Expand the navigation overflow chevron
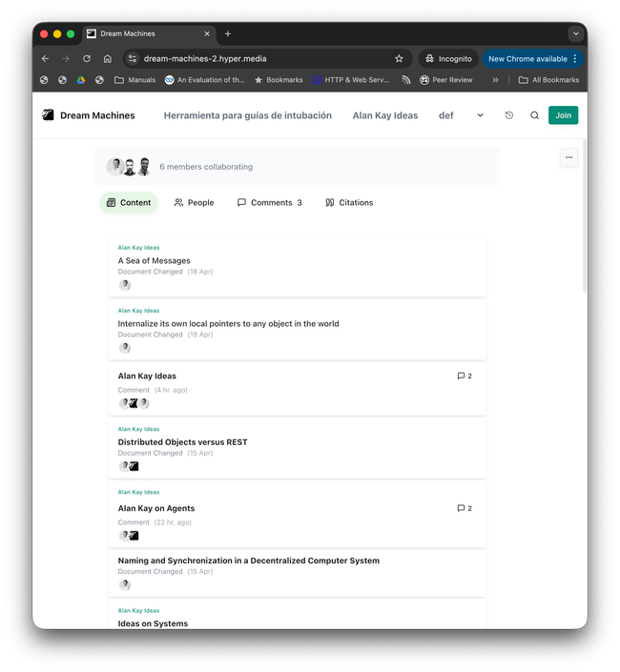The image size is (620, 672). click(x=480, y=115)
